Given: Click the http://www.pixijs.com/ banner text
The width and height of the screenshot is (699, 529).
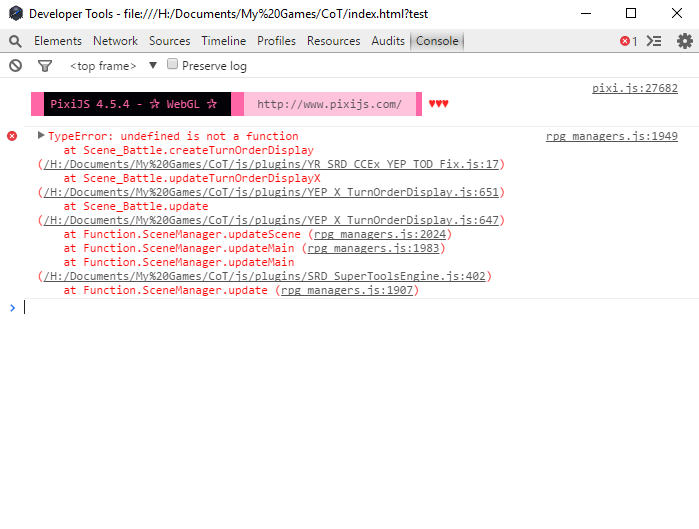Looking at the screenshot, I should tap(329, 104).
